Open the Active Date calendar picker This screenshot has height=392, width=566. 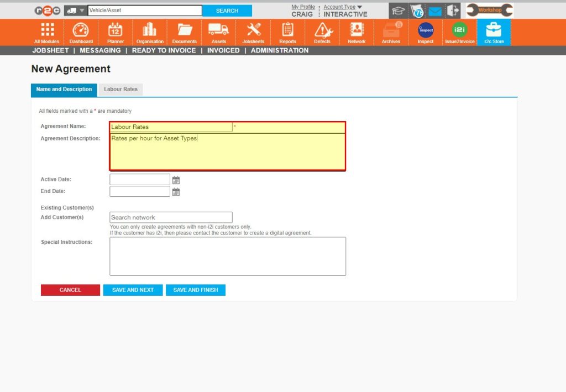point(176,180)
